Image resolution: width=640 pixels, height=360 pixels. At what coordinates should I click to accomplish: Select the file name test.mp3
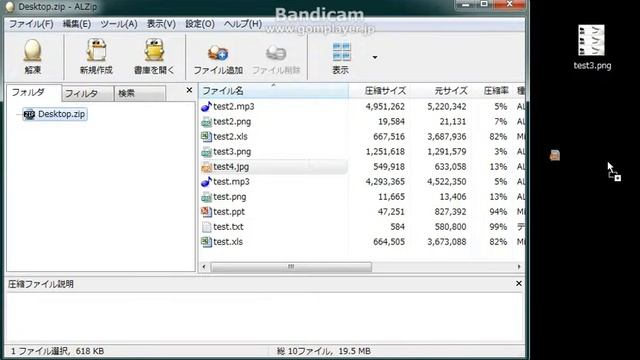point(231,182)
